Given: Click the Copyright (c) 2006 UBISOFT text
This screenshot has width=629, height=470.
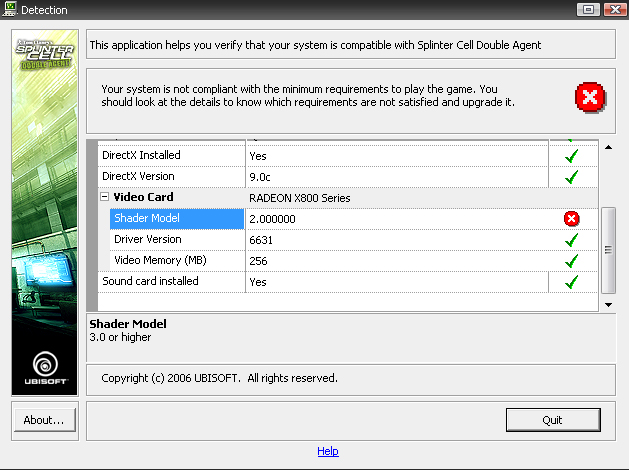Looking at the screenshot, I should pyautogui.click(x=219, y=378).
